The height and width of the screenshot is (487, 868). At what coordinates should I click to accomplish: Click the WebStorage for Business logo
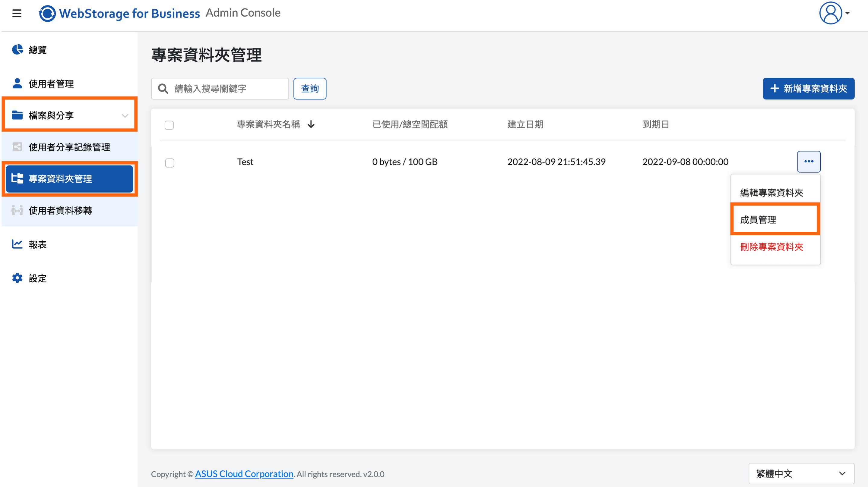tap(119, 14)
